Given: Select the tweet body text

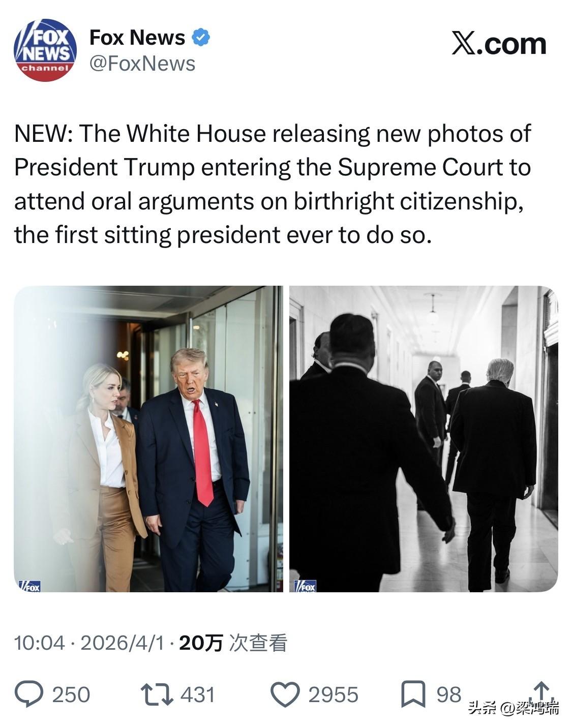Looking at the screenshot, I should [x=273, y=184].
